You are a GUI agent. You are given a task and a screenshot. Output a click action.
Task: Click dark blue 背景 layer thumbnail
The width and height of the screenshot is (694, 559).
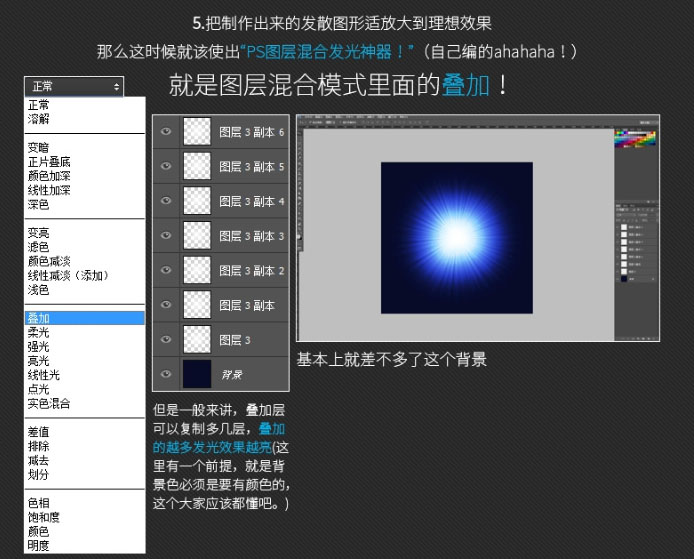[197, 374]
